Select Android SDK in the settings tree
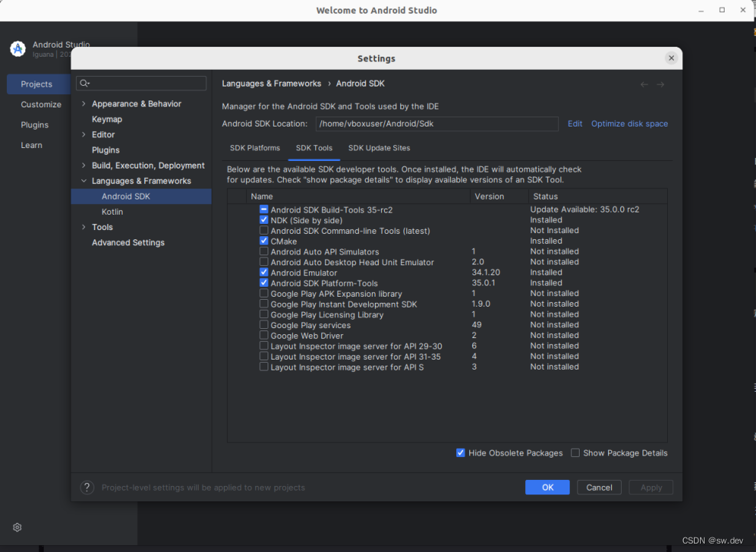This screenshot has width=756, height=552. tap(141, 196)
